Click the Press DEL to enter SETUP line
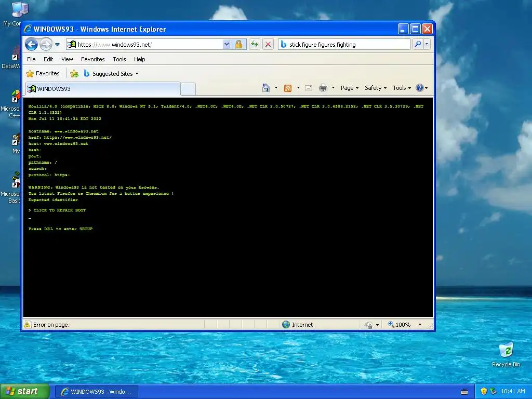 (60, 229)
